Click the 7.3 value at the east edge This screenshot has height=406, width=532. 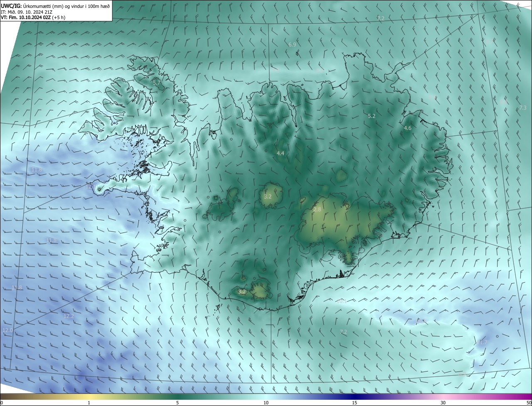pyautogui.click(x=523, y=108)
